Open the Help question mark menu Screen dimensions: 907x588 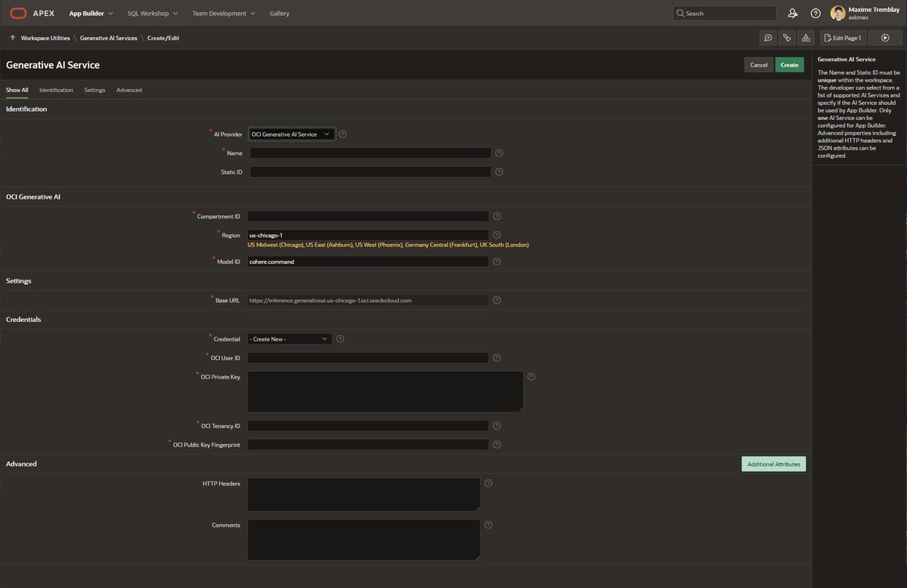[x=816, y=13]
